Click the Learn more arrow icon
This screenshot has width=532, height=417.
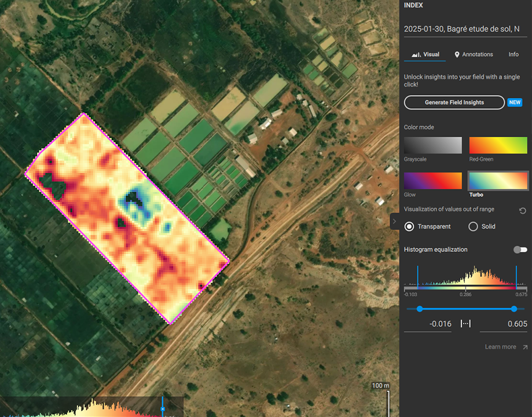(524, 347)
